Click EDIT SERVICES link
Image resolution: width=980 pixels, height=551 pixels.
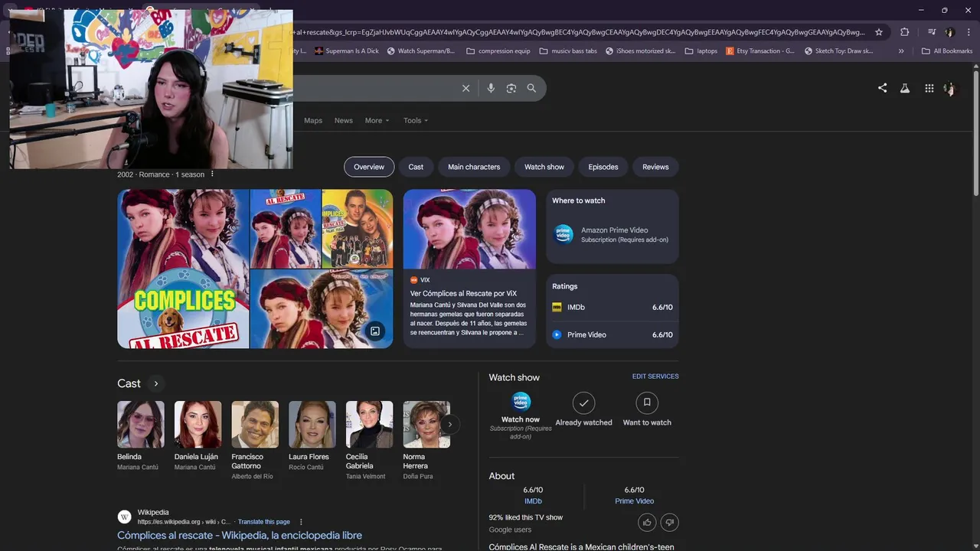click(655, 377)
